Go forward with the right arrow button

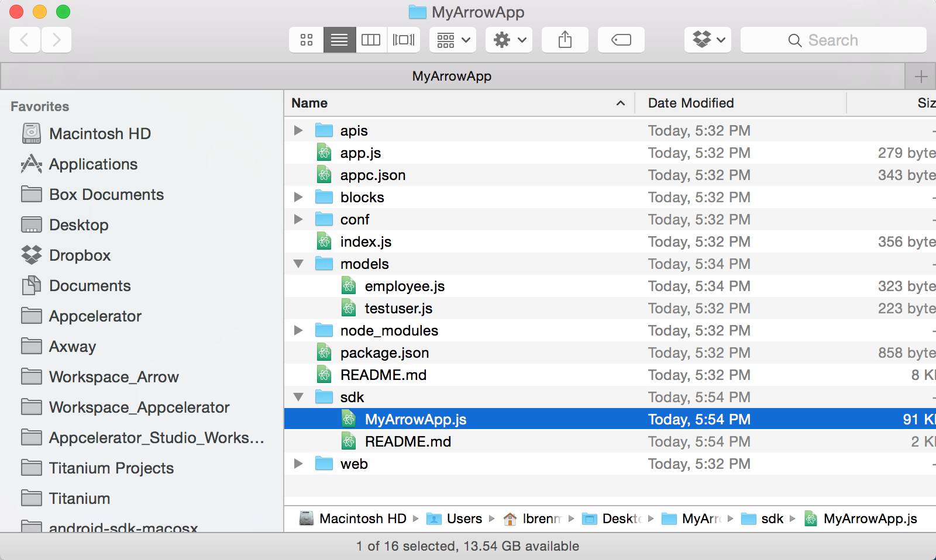point(56,40)
